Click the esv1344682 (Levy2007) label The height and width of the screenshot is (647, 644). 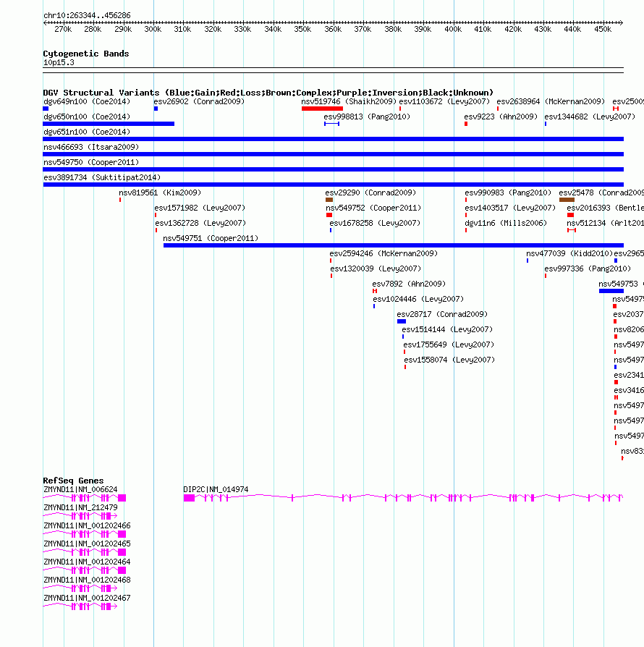pyautogui.click(x=590, y=117)
